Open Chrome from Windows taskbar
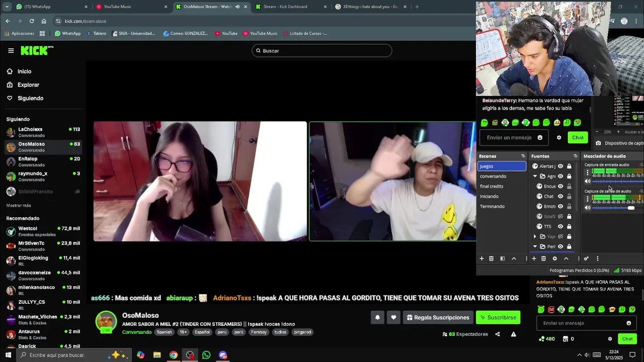The width and height of the screenshot is (644, 362). point(173,355)
